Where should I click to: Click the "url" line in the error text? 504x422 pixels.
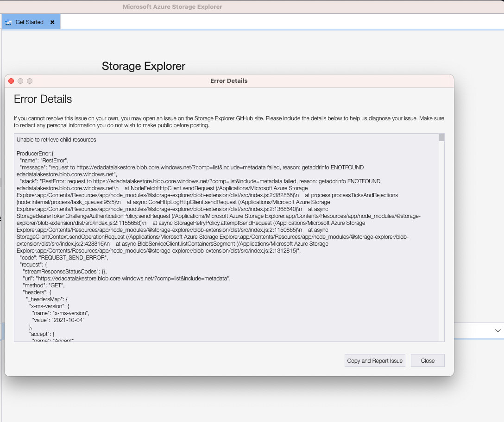[126, 279]
